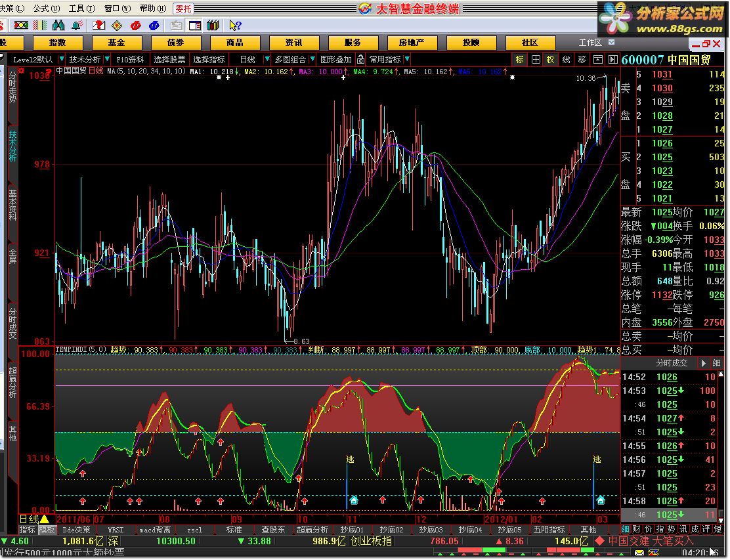Click the house marker under March 逃 signal
The height and width of the screenshot is (560, 730).
[601, 500]
